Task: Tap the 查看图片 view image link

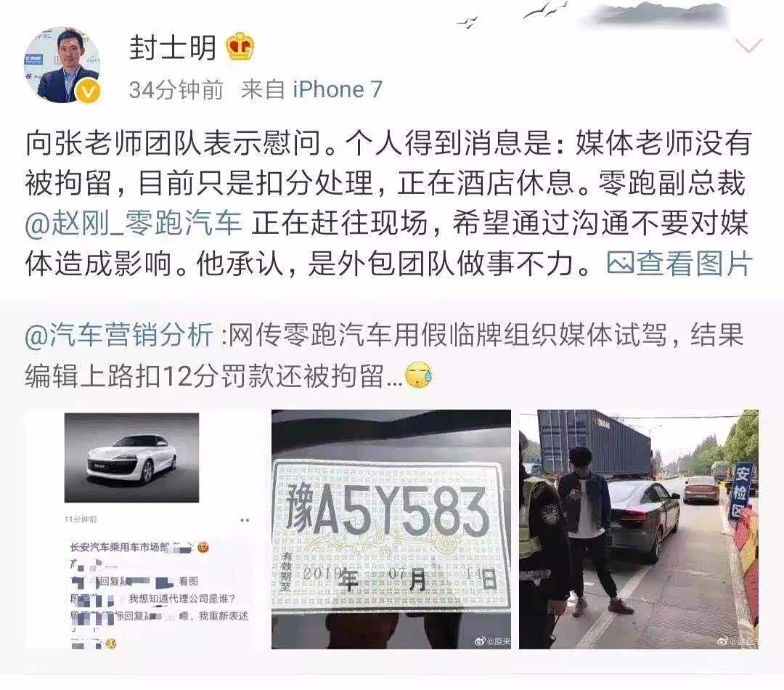Action: [x=694, y=263]
